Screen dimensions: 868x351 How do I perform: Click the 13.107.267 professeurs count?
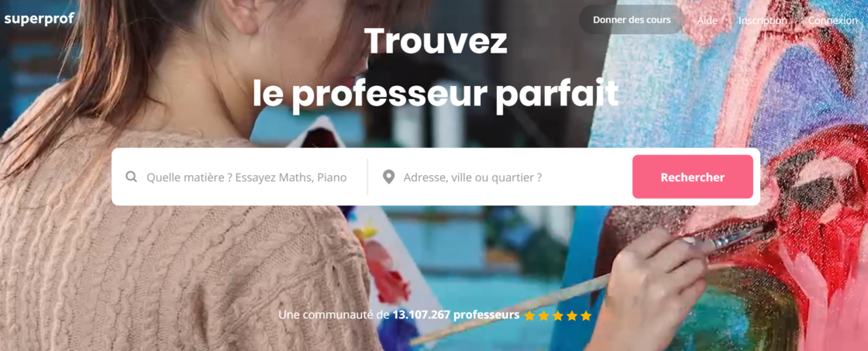pyautogui.click(x=456, y=315)
